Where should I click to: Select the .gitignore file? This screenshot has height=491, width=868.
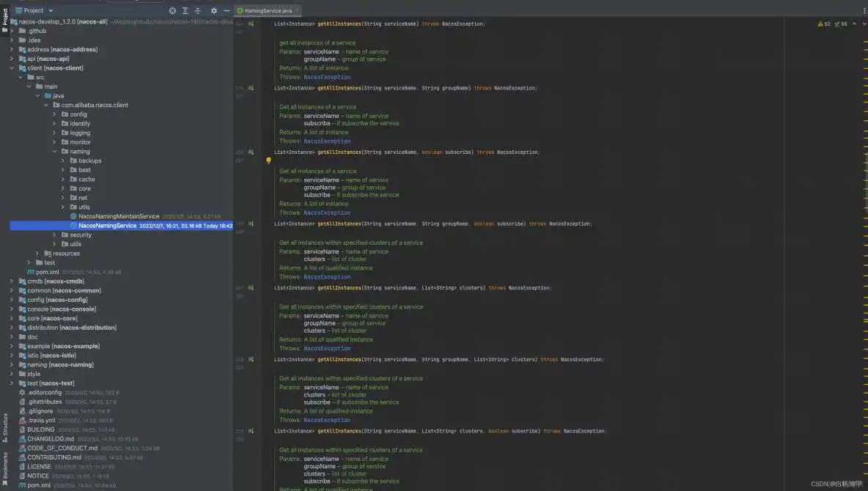click(x=40, y=411)
